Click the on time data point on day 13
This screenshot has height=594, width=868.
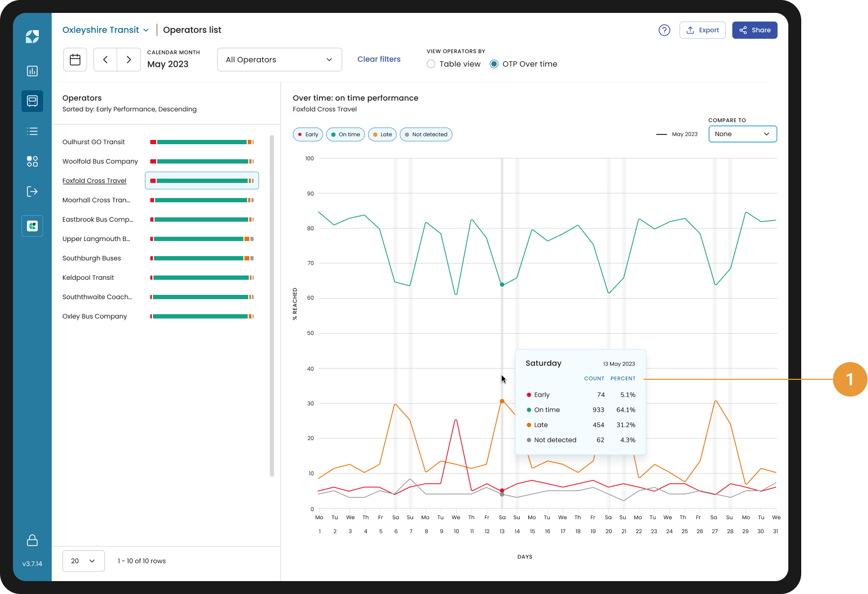coord(502,285)
